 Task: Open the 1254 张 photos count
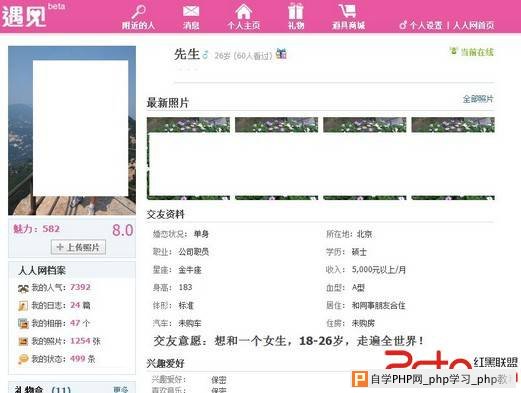[85, 341]
